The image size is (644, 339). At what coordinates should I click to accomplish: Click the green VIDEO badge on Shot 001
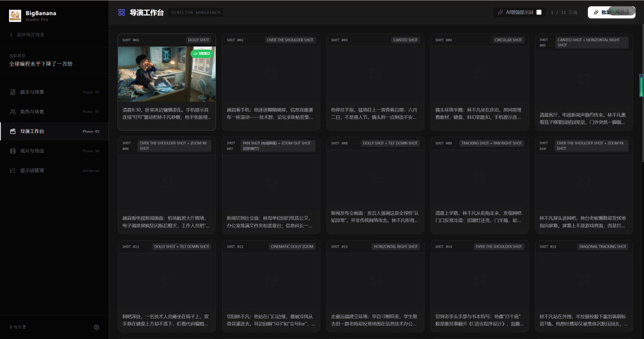(x=202, y=53)
